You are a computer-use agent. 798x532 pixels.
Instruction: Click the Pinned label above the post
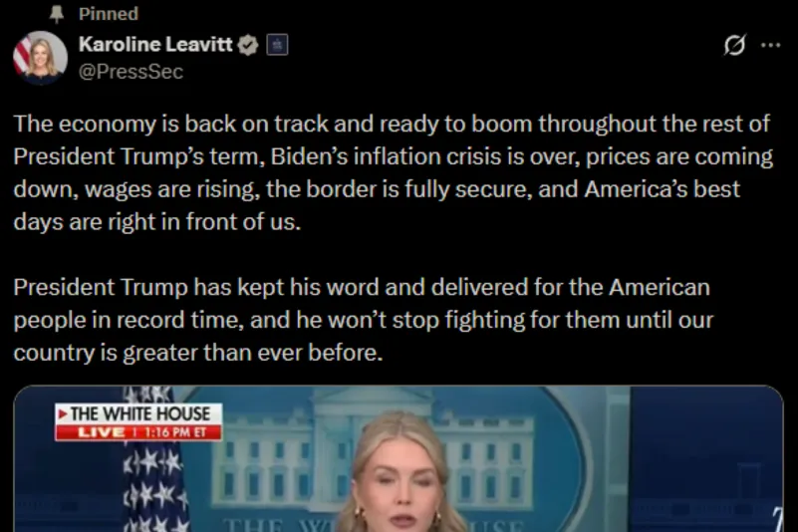(x=109, y=14)
